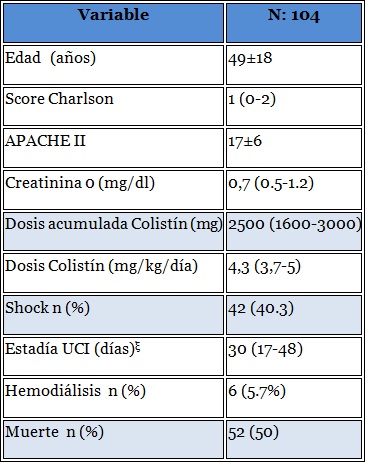Click Dosis acumulada Colistín (mg) cell
The width and height of the screenshot is (368, 463).
point(113,231)
